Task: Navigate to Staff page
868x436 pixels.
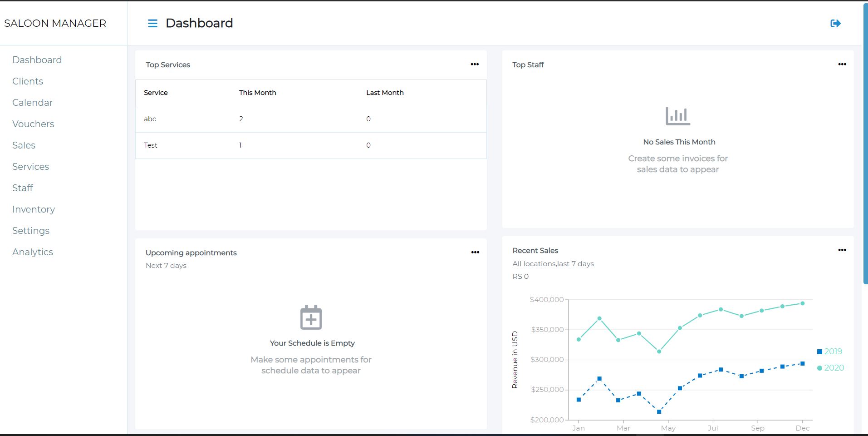Action: [22, 188]
